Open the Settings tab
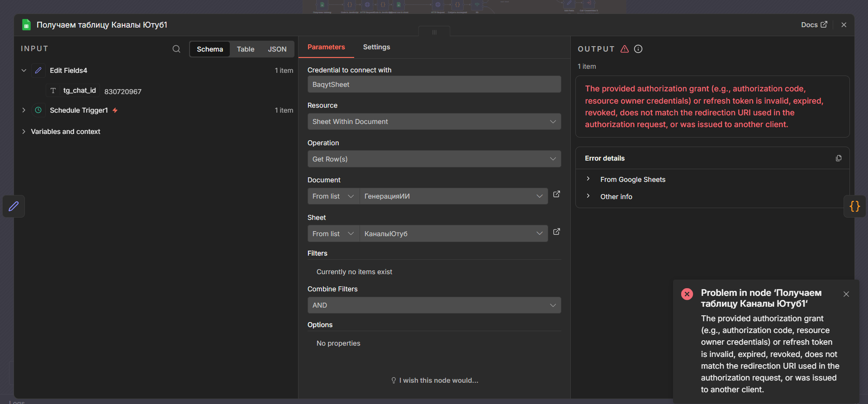Image resolution: width=868 pixels, height=404 pixels. pyautogui.click(x=376, y=47)
